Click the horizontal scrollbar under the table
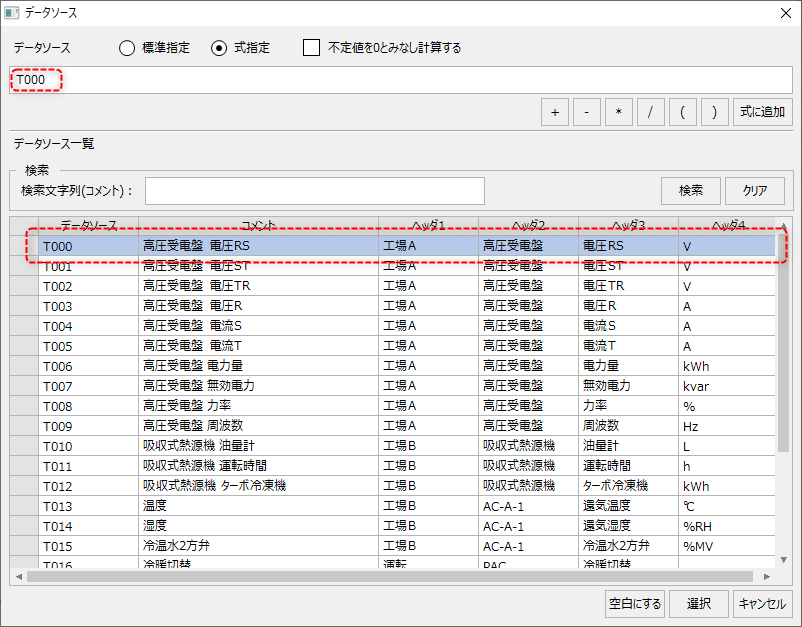Viewport: 802px width, 627px height. click(390, 576)
